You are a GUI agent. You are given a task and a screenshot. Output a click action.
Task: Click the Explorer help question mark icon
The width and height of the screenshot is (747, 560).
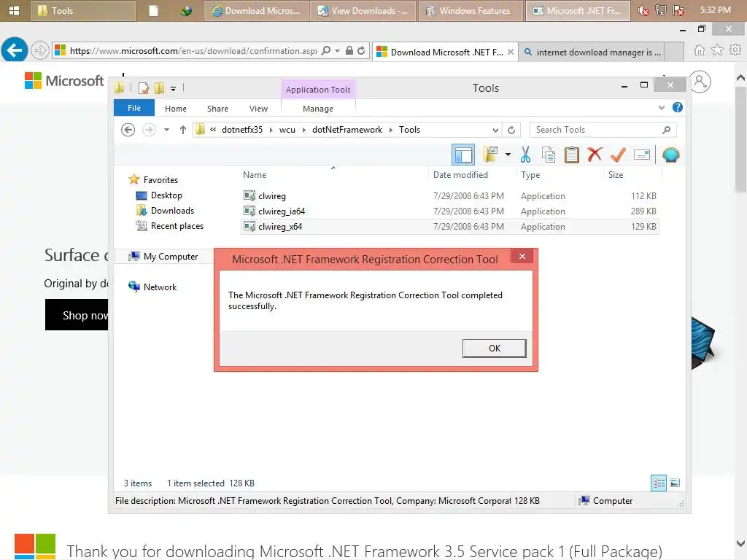click(x=677, y=108)
